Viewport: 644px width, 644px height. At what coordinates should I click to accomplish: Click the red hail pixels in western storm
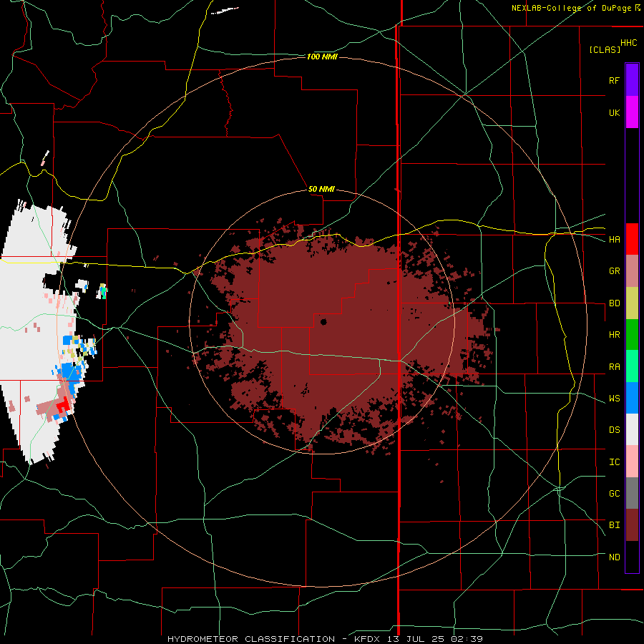tap(64, 404)
